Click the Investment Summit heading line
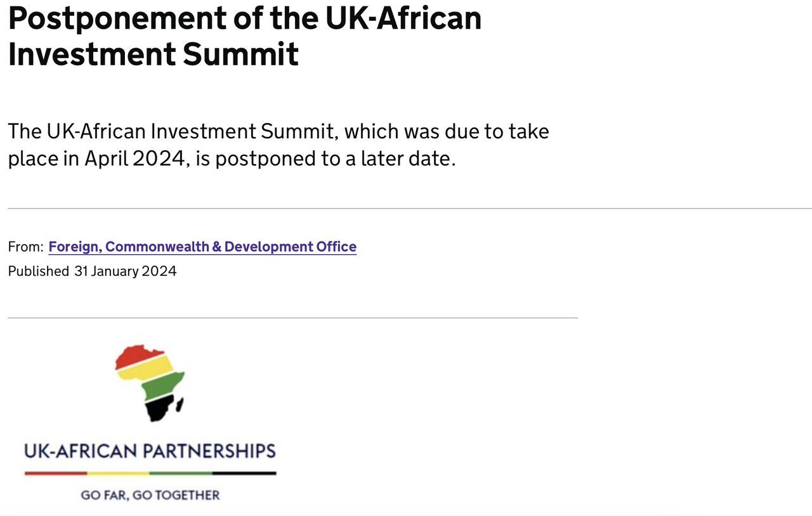 click(153, 53)
